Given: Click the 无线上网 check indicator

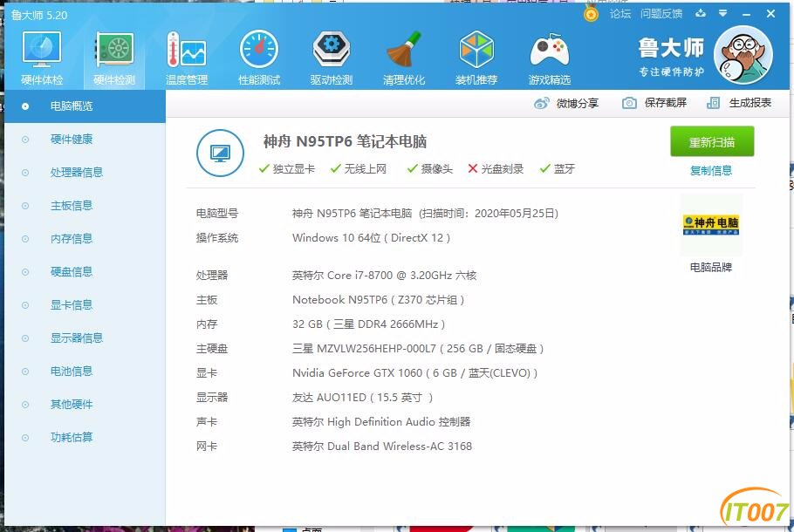Looking at the screenshot, I should click(x=358, y=169).
